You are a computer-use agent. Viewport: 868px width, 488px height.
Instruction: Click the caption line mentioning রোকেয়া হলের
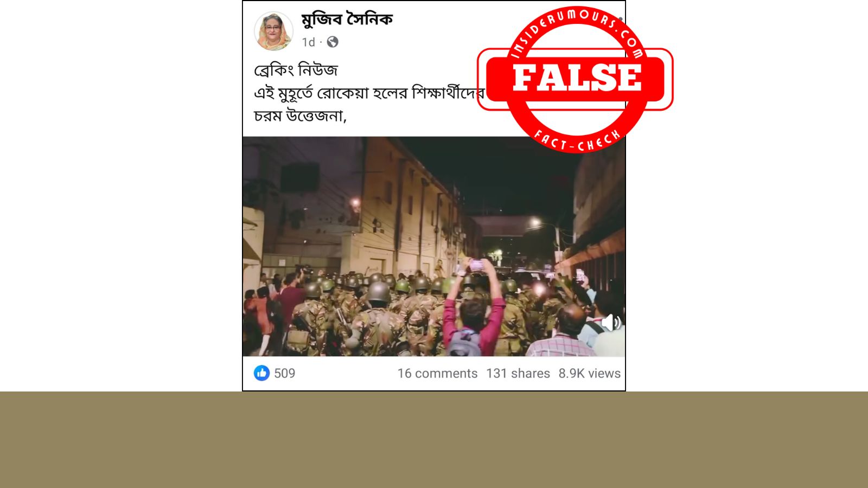click(369, 93)
